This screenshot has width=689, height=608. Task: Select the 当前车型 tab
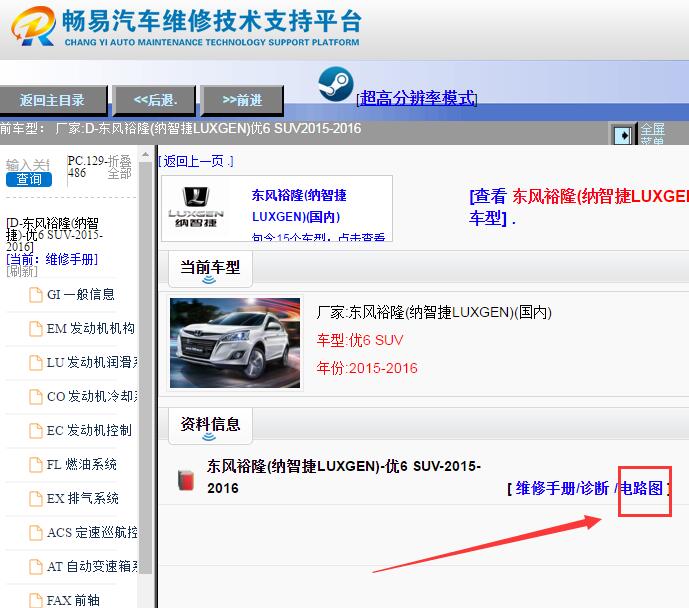pyautogui.click(x=210, y=268)
